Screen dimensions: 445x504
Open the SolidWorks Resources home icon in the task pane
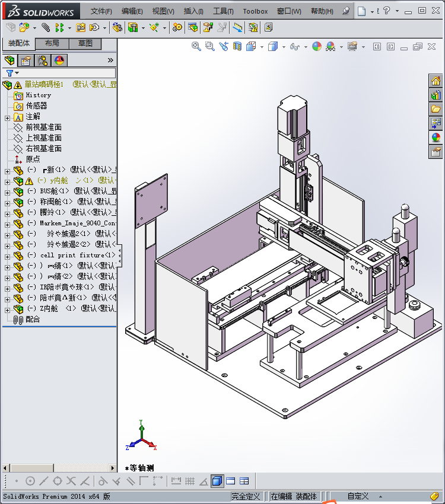click(436, 81)
